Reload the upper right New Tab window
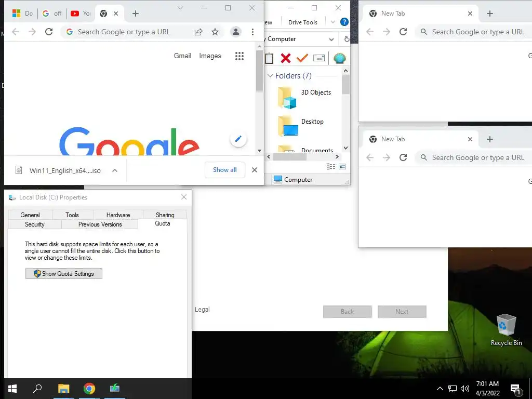This screenshot has height=399, width=532. pos(403,32)
